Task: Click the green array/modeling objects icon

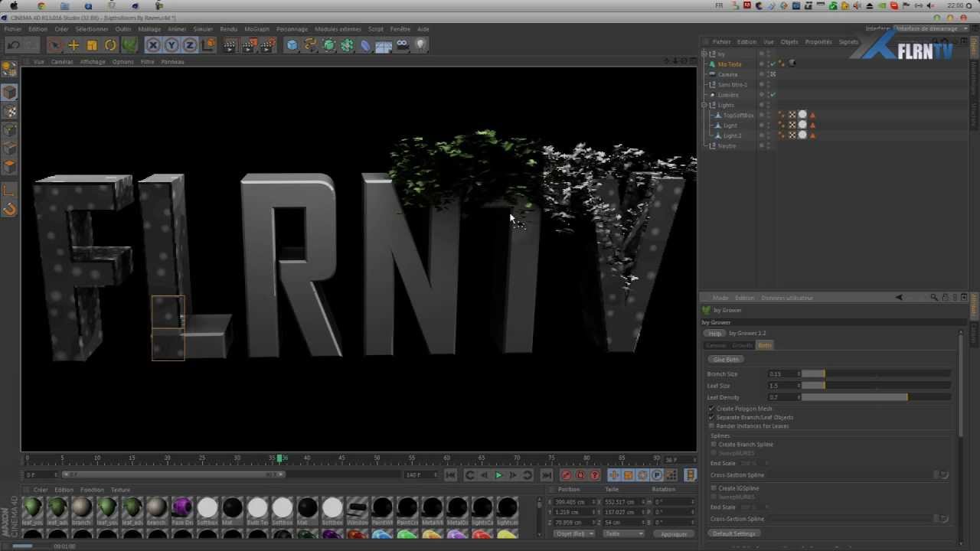Action: [347, 45]
